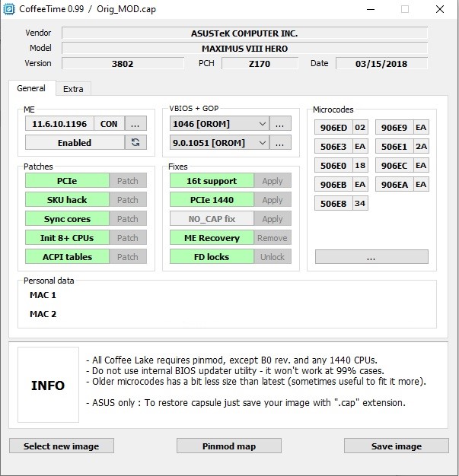This screenshot has width=459, height=476.
Task: Open the GOP 9.0.1051 browse ellipsis button
Action: click(280, 142)
